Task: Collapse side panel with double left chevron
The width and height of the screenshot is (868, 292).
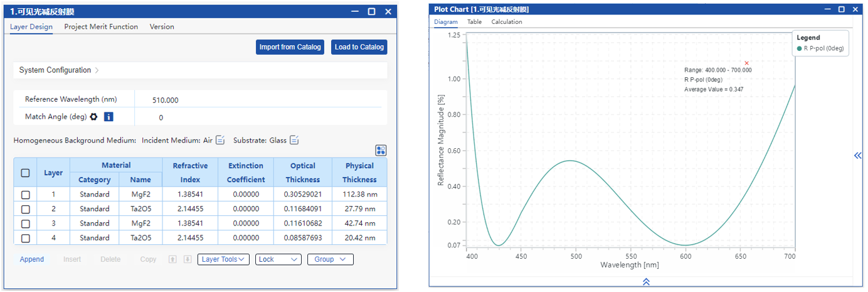Action: (857, 156)
